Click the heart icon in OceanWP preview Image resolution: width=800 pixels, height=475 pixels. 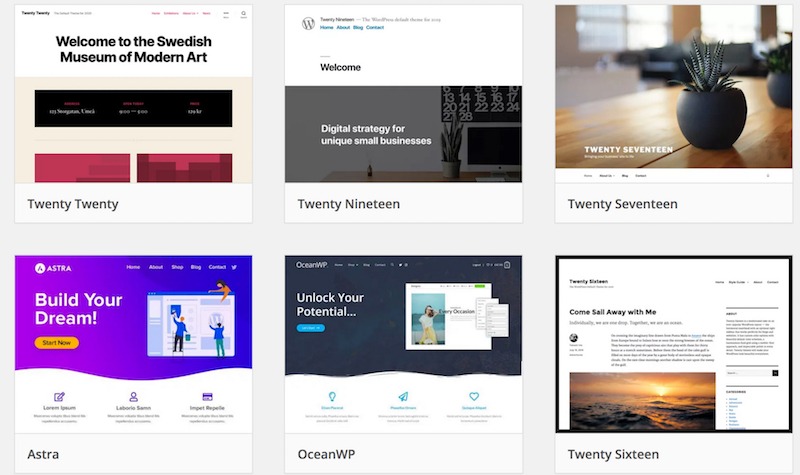(x=474, y=396)
